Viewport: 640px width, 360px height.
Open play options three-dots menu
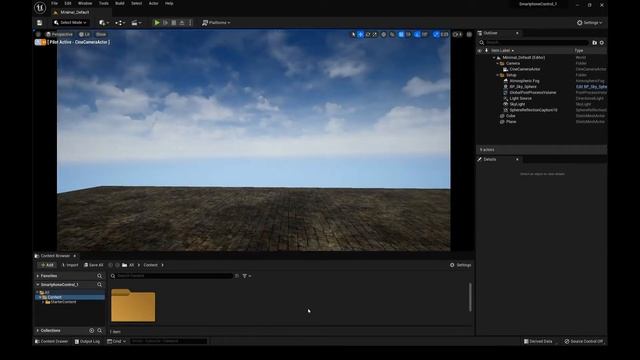[190, 23]
